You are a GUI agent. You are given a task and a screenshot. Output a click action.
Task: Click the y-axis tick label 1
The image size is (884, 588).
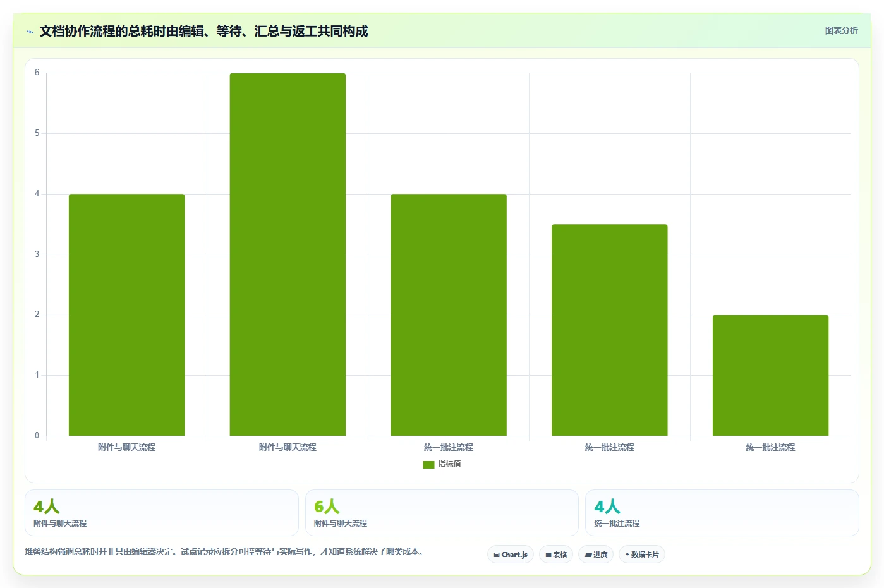tap(37, 375)
